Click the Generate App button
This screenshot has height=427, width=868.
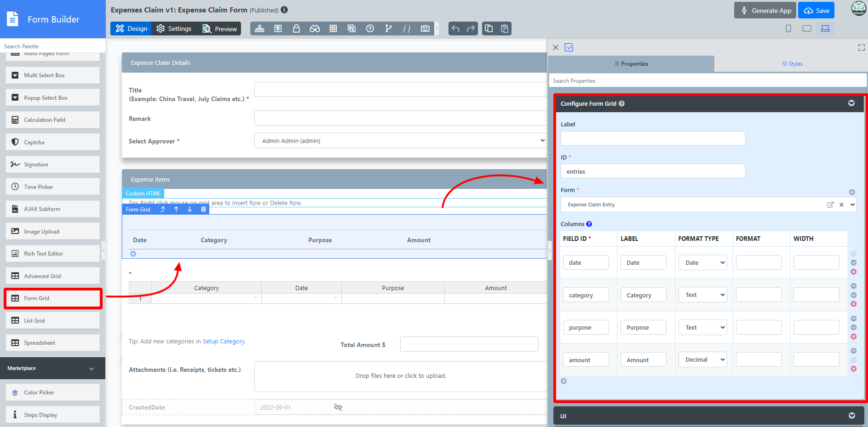[x=765, y=11]
